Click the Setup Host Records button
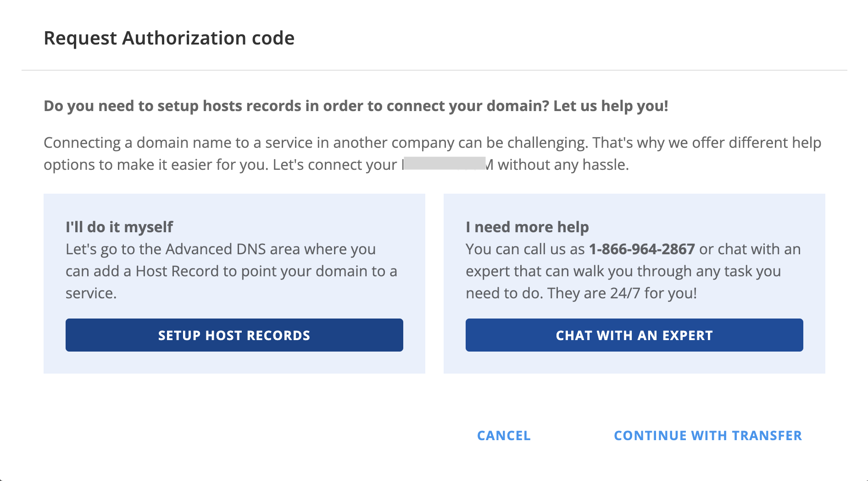 [234, 335]
